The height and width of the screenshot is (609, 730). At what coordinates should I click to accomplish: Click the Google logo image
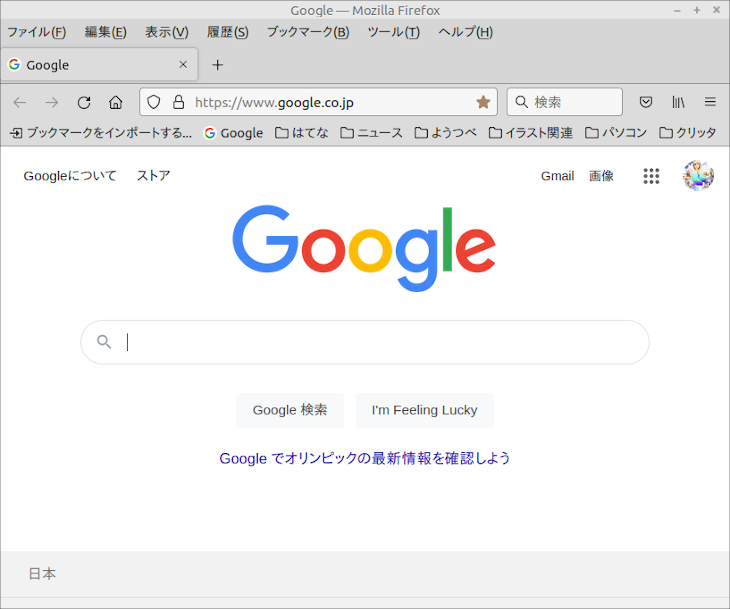click(x=364, y=248)
